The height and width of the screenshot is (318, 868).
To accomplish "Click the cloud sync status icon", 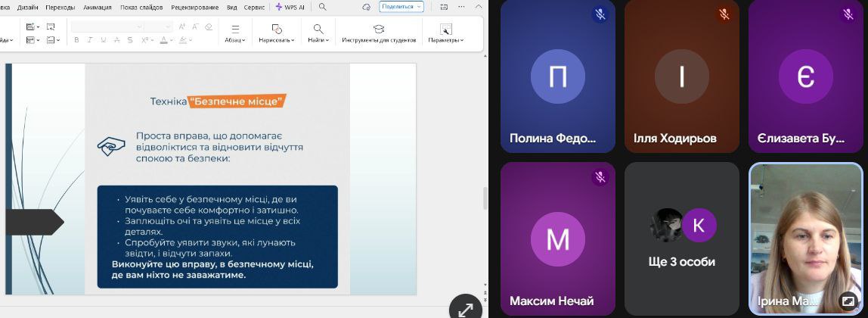I will pyautogui.click(x=367, y=7).
